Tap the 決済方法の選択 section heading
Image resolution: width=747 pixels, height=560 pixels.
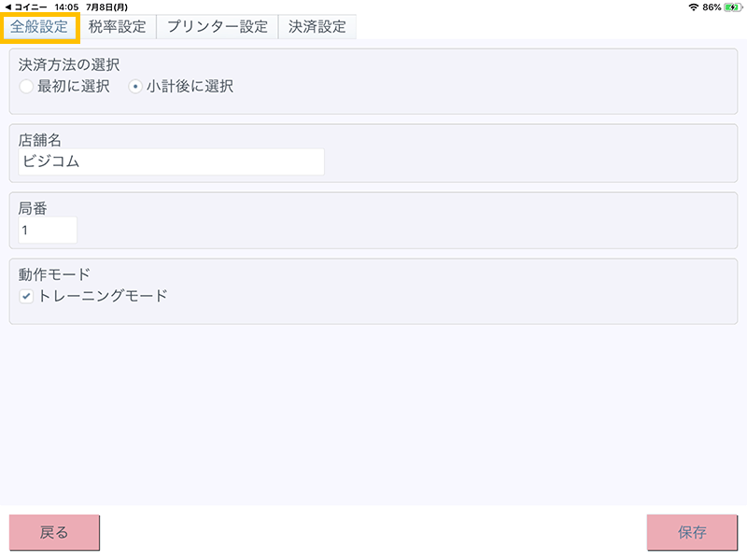69,65
